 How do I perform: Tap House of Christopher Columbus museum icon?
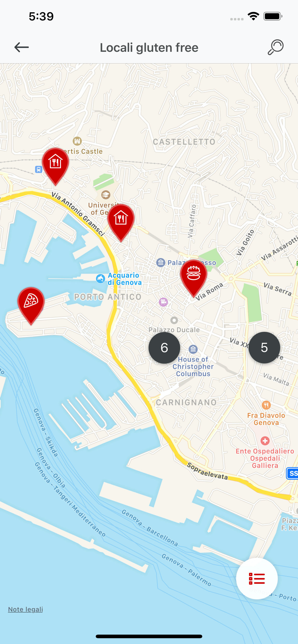coord(193,349)
